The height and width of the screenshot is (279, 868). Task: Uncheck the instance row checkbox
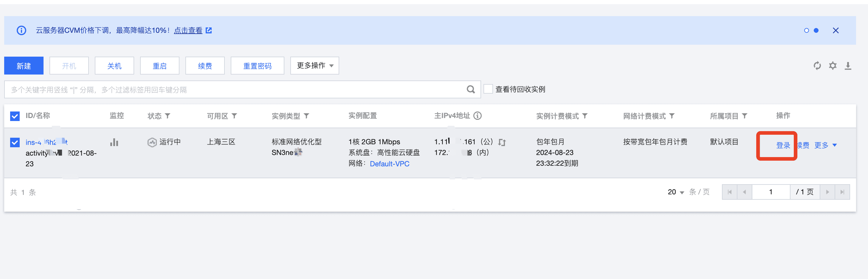(15, 142)
